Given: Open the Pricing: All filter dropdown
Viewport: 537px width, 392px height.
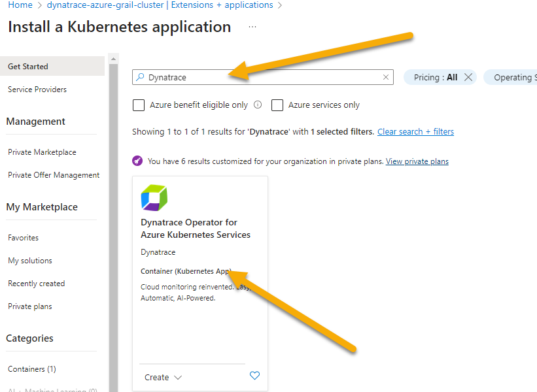Looking at the screenshot, I should 435,77.
